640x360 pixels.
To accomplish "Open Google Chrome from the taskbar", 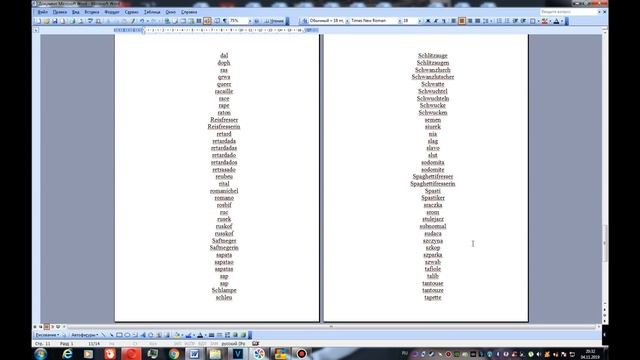I will 174,353.
